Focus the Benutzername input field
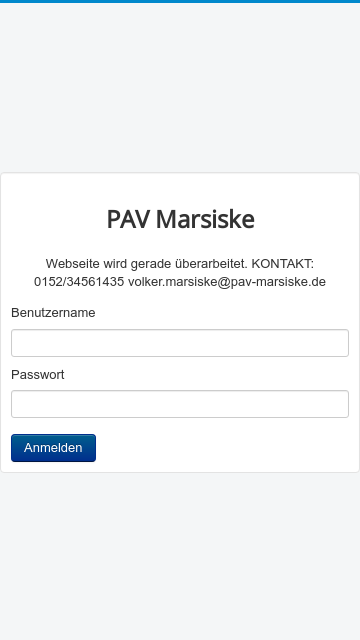The height and width of the screenshot is (640, 360). (x=180, y=343)
